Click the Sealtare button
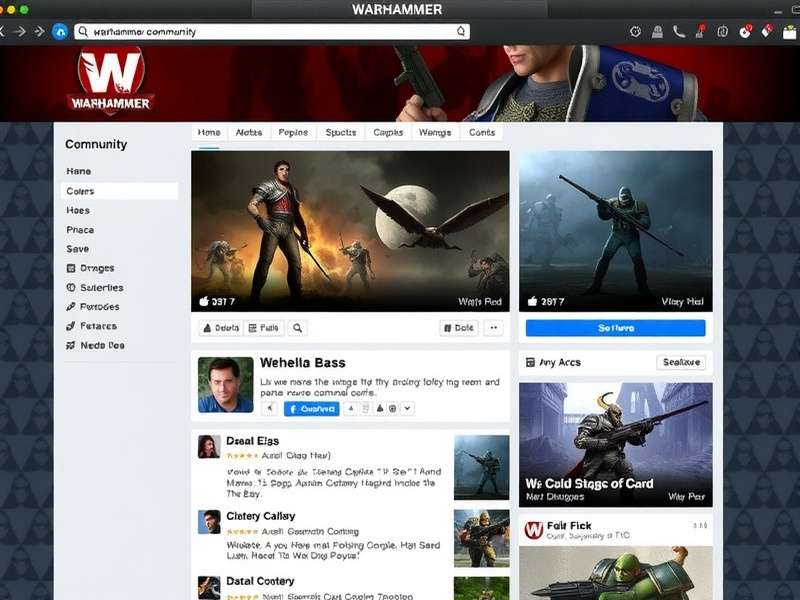The height and width of the screenshot is (600, 800). coord(681,362)
